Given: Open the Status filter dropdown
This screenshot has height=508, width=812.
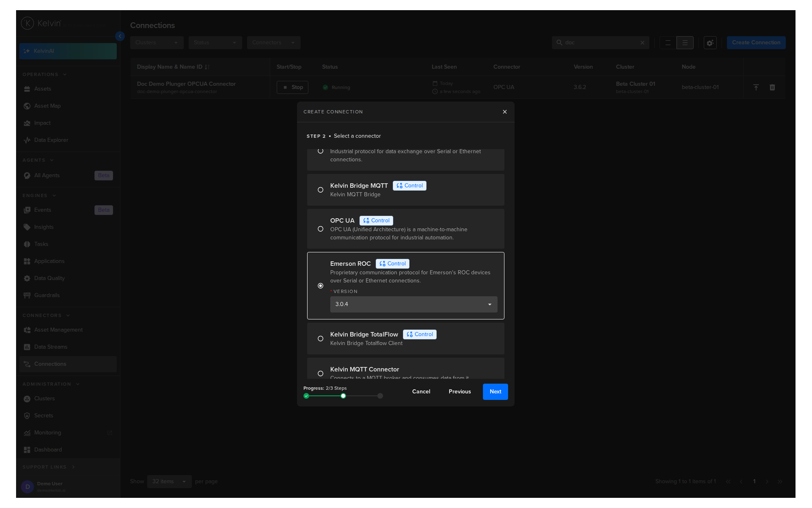Looking at the screenshot, I should 215,43.
